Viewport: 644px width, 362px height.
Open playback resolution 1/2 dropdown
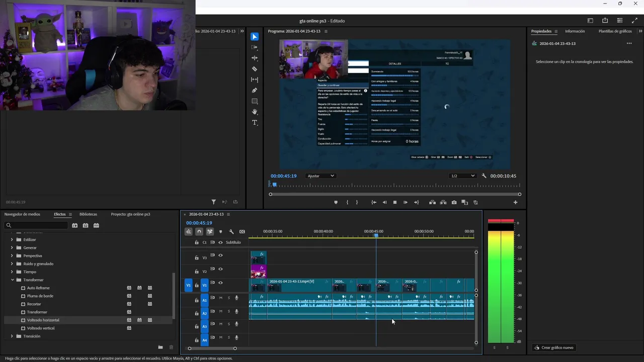point(462,176)
